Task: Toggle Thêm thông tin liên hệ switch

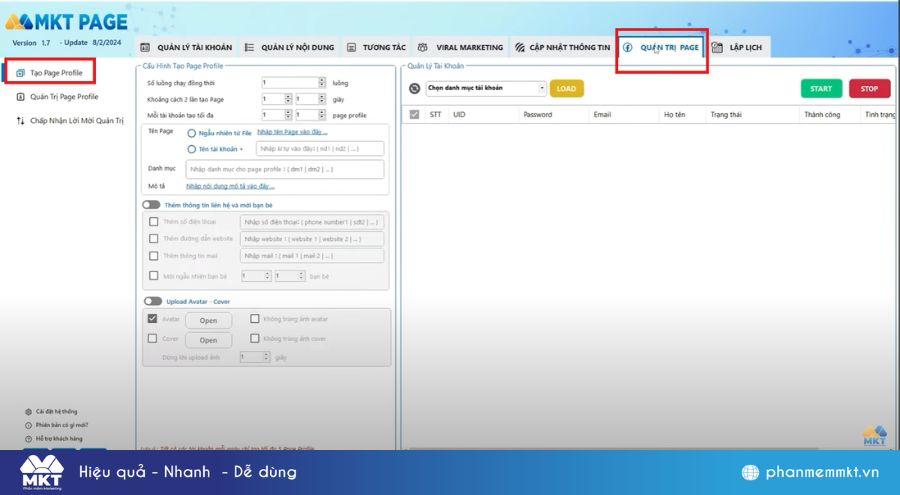Action: (152, 205)
